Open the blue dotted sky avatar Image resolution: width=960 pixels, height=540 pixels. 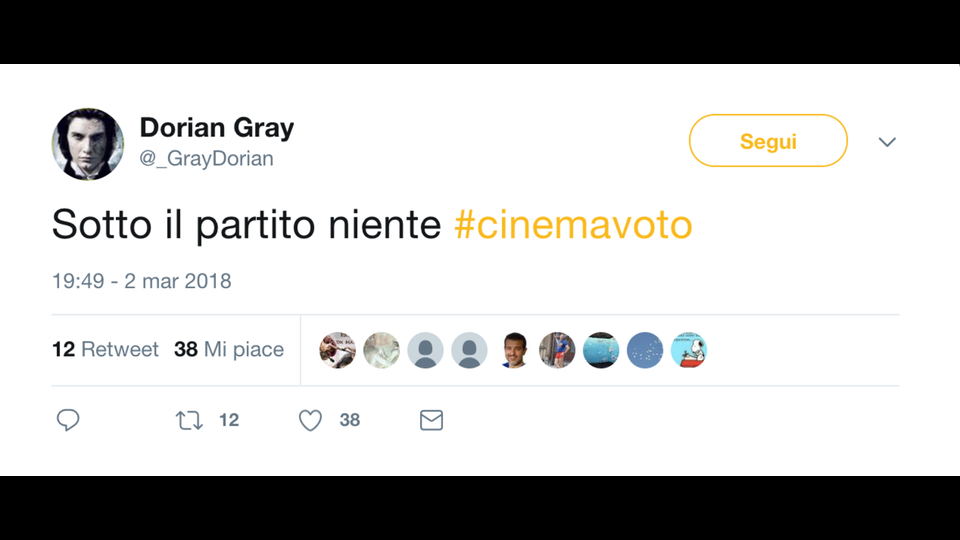(645, 350)
